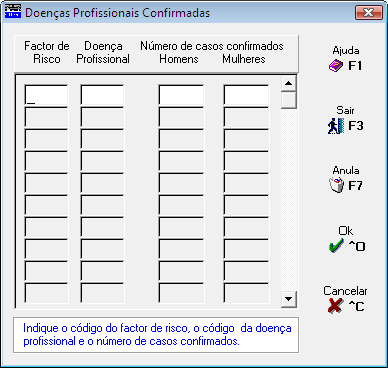Select second-row Mulheres field
This screenshot has height=368, width=388.
(246, 117)
